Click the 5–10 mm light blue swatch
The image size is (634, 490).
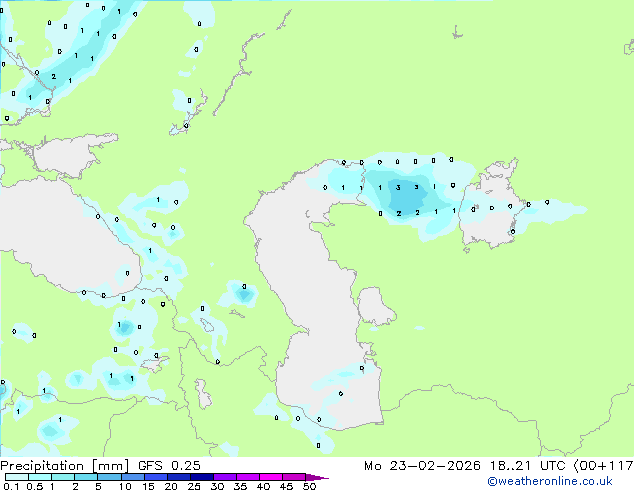tap(110, 477)
